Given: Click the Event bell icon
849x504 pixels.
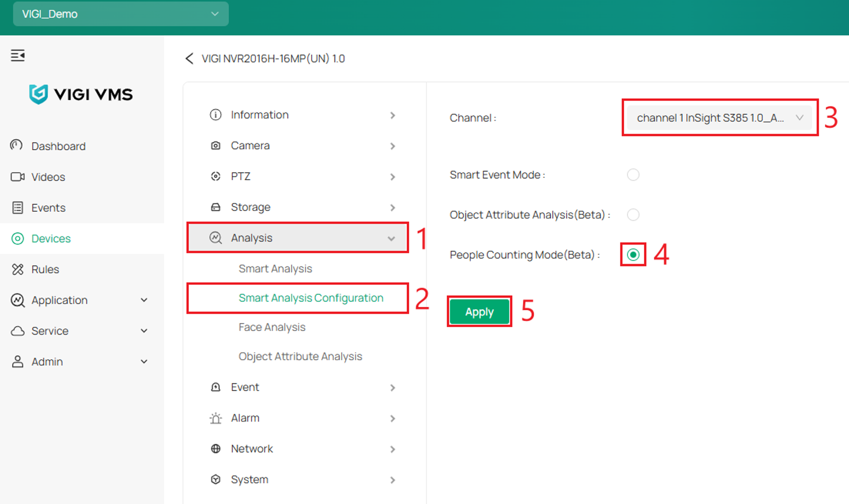Looking at the screenshot, I should pos(215,387).
